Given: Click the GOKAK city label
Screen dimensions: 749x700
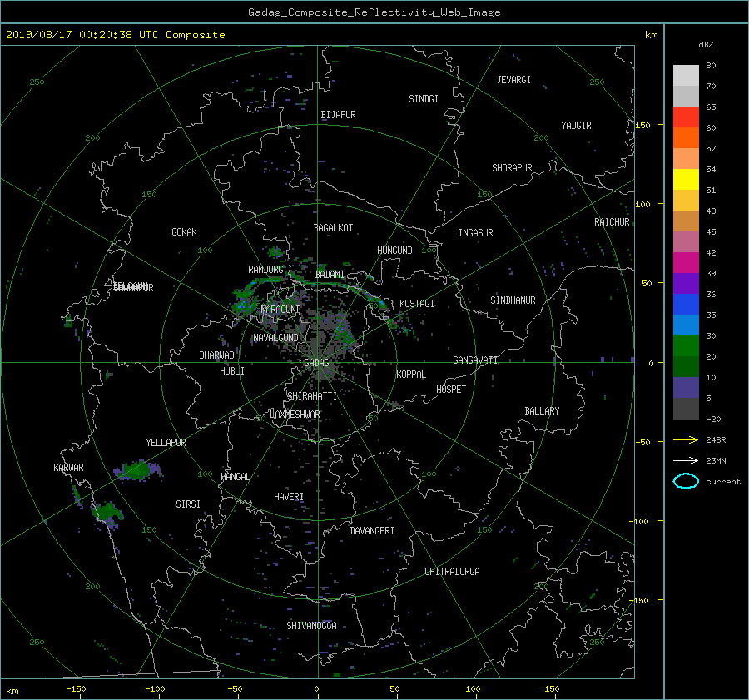Looking at the screenshot, I should 184,232.
